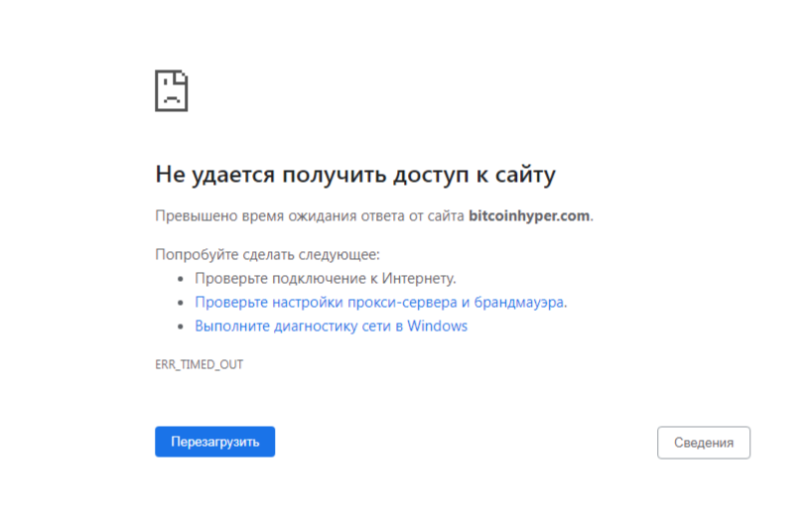Open the proxy and firewall settings link
Image resolution: width=811 pixels, height=532 pixels.
380,302
